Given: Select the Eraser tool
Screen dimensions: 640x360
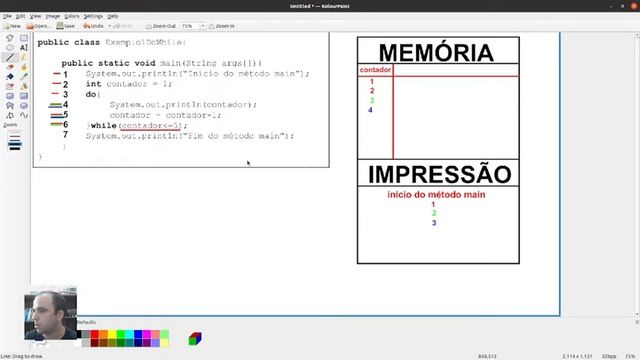Looking at the screenshot, I should click(10, 67).
